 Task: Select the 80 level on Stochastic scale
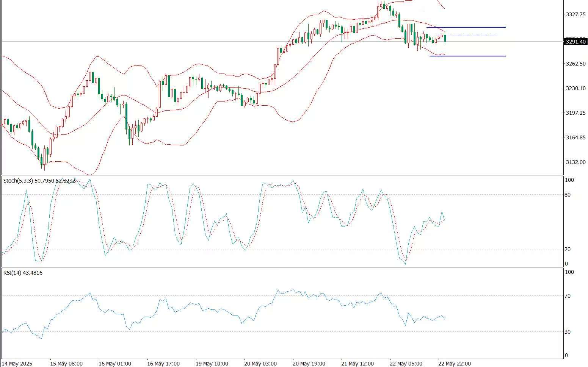point(568,195)
